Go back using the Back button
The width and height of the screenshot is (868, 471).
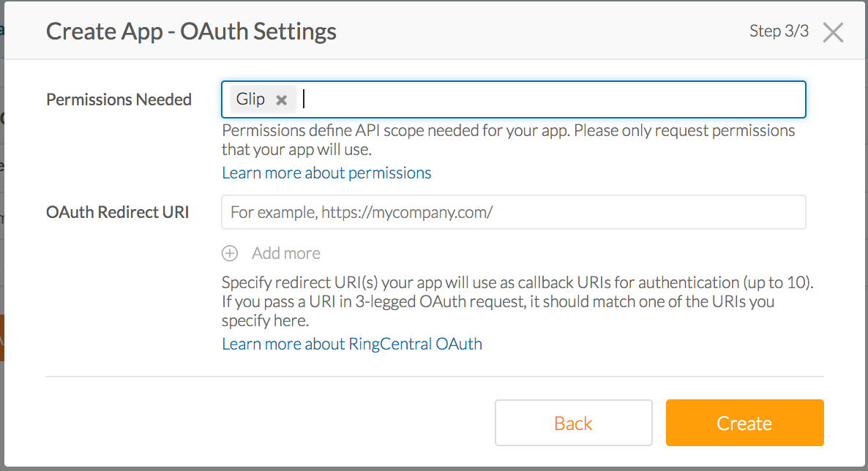coord(573,423)
